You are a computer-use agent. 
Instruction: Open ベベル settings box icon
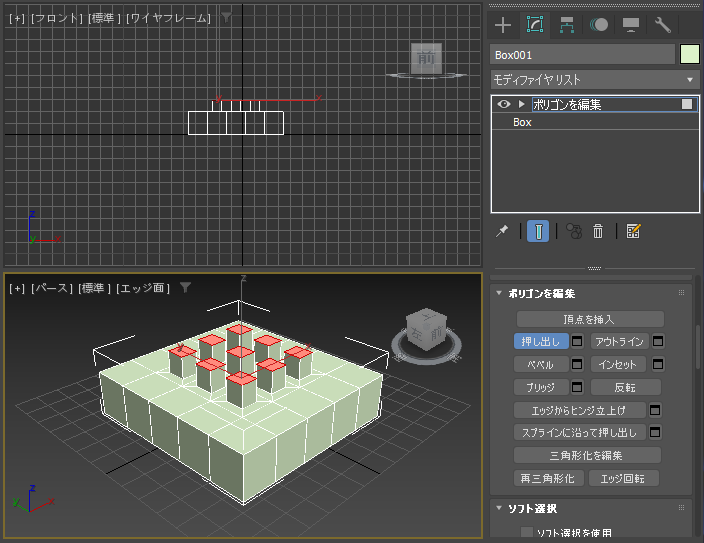[x=577, y=364]
